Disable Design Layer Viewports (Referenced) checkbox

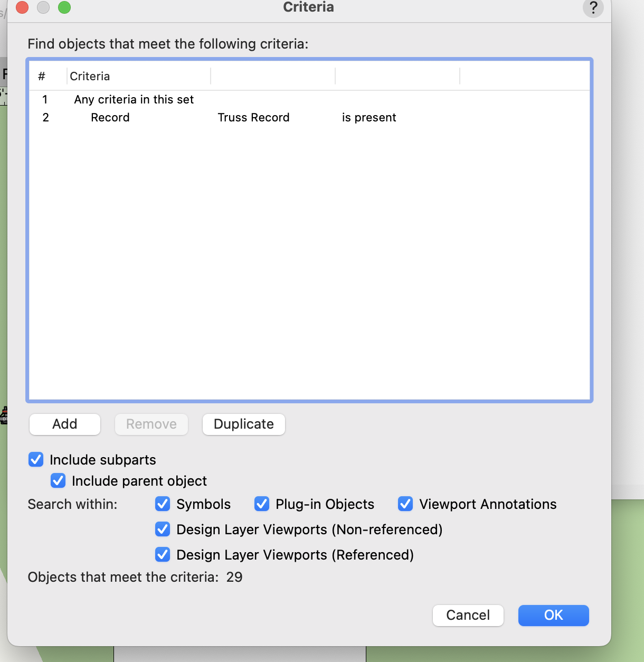[x=163, y=555]
